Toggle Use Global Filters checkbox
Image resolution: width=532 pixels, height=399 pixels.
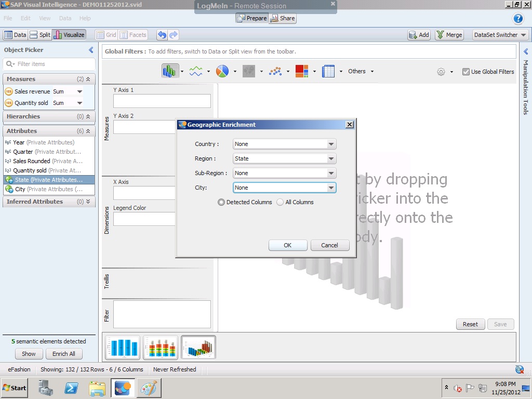pos(466,72)
